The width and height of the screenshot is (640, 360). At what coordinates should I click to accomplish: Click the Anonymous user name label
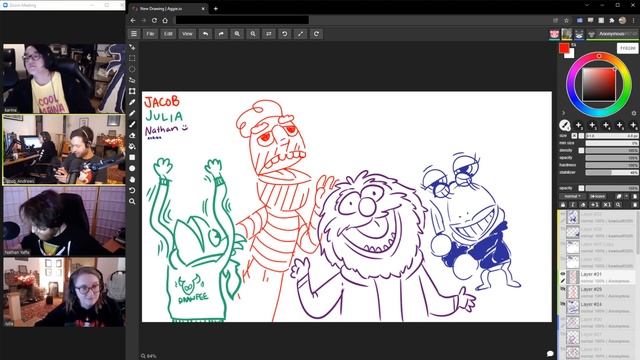pos(611,34)
